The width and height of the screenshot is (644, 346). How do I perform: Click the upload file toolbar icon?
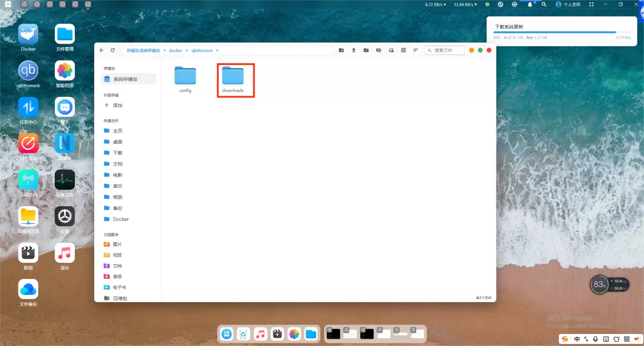[x=353, y=50]
